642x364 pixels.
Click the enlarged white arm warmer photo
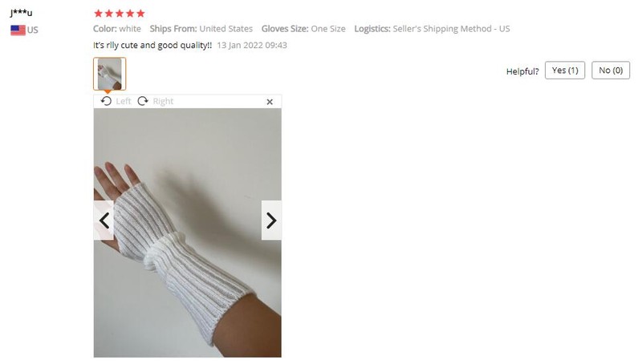(188, 233)
